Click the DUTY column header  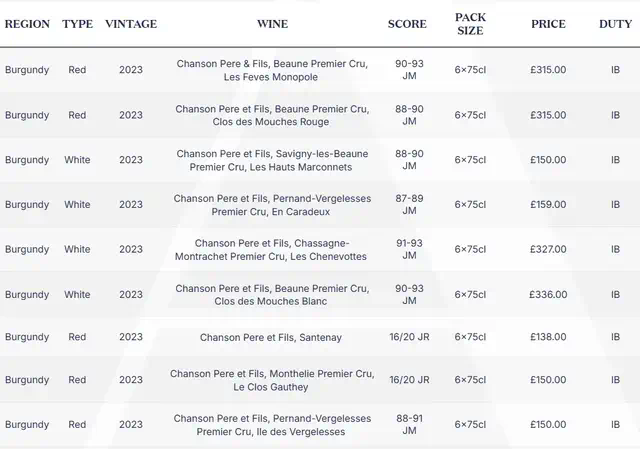click(x=615, y=24)
